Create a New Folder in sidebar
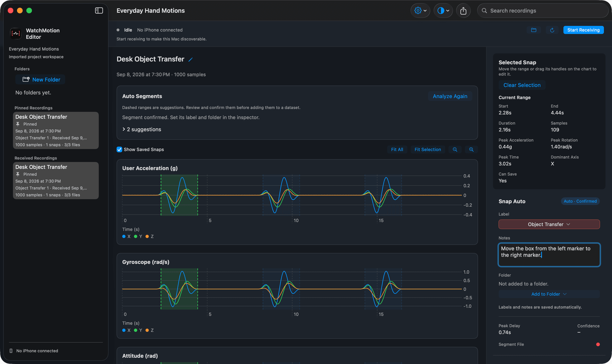Image resolution: width=612 pixels, height=364 pixels. pyautogui.click(x=40, y=79)
